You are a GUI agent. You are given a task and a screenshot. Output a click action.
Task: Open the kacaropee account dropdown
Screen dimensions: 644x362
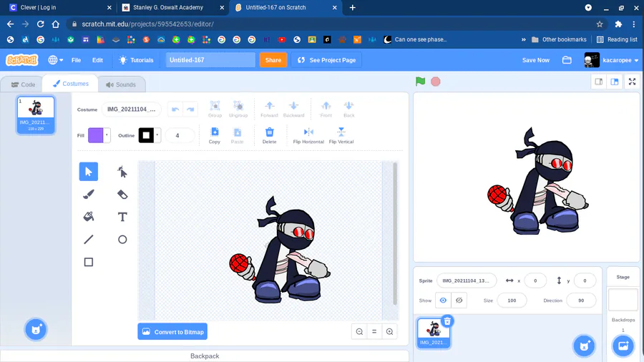[x=611, y=60]
